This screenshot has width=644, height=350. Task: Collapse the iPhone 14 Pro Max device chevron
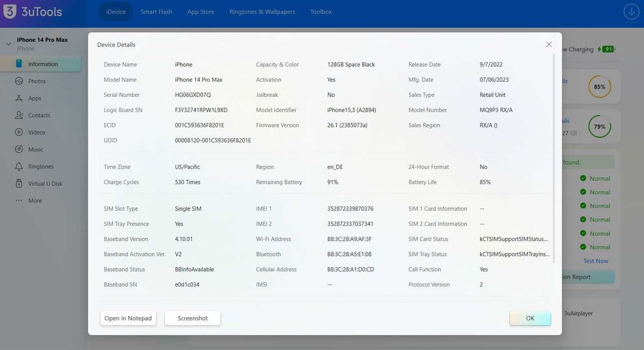pyautogui.click(x=8, y=44)
